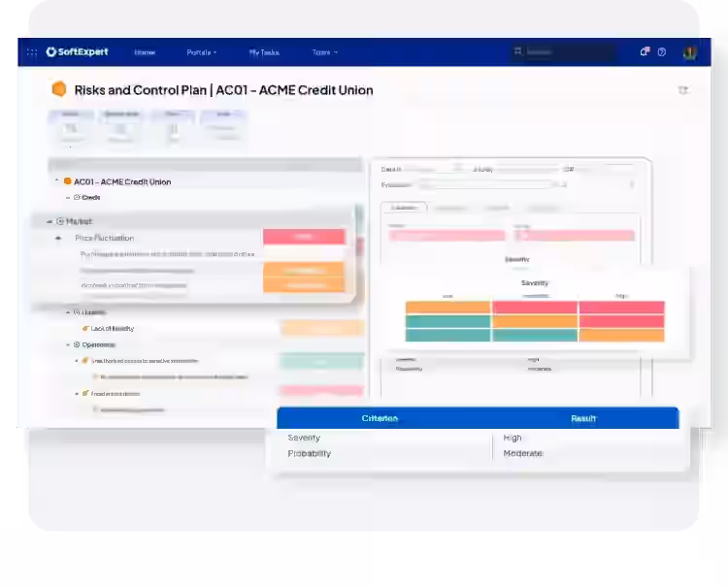Open My Tasks in the top bar
Image resolution: width=728 pixels, height=587 pixels.
click(264, 52)
